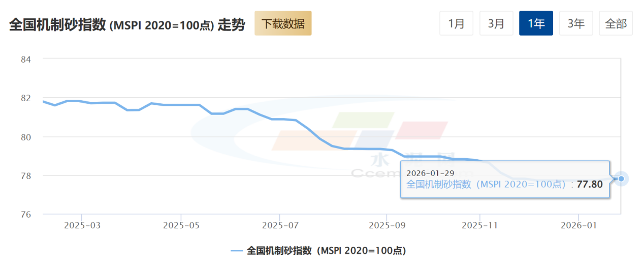The height and width of the screenshot is (263, 644).
Task: Select the 2025-05 x-axis label
Action: (181, 224)
